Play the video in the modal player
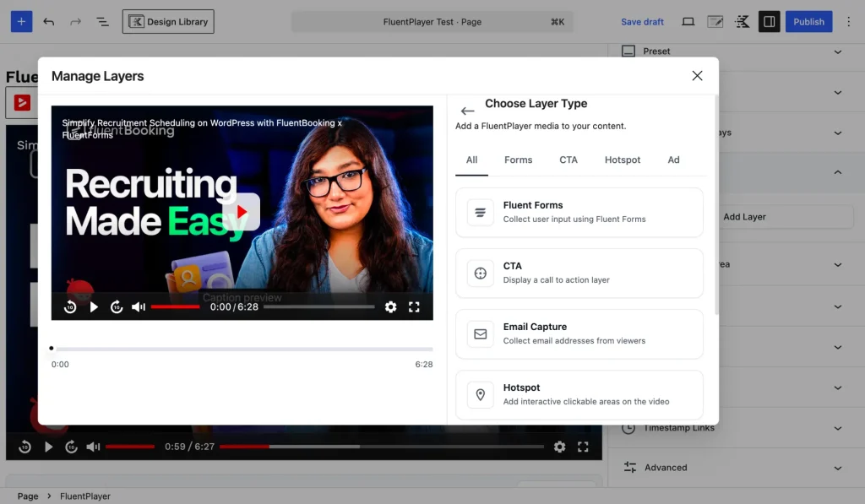 pos(94,307)
